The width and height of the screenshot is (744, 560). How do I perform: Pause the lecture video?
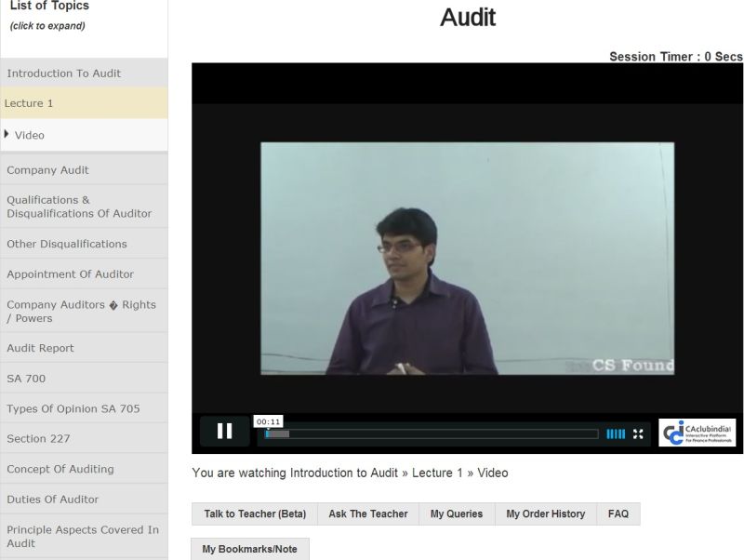[x=224, y=431]
